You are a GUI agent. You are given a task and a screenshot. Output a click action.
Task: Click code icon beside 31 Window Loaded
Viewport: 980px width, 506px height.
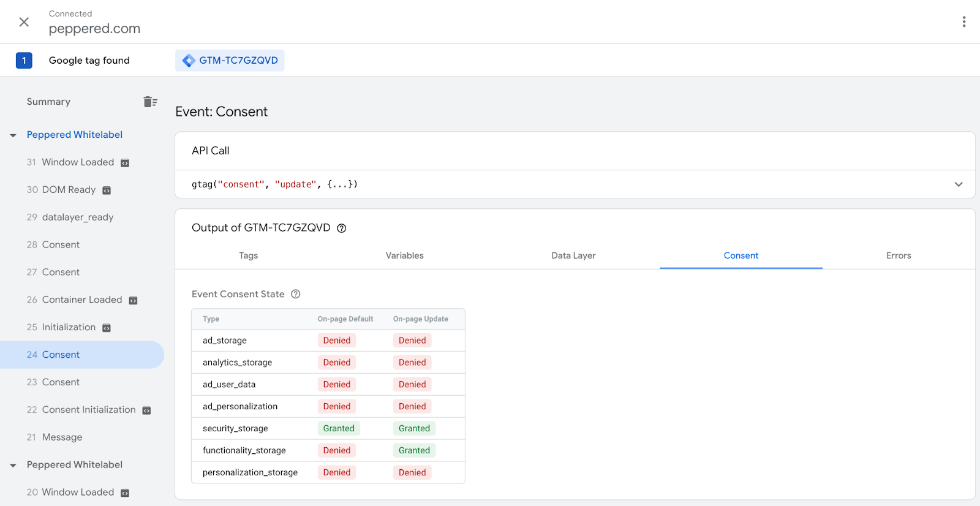coord(125,163)
